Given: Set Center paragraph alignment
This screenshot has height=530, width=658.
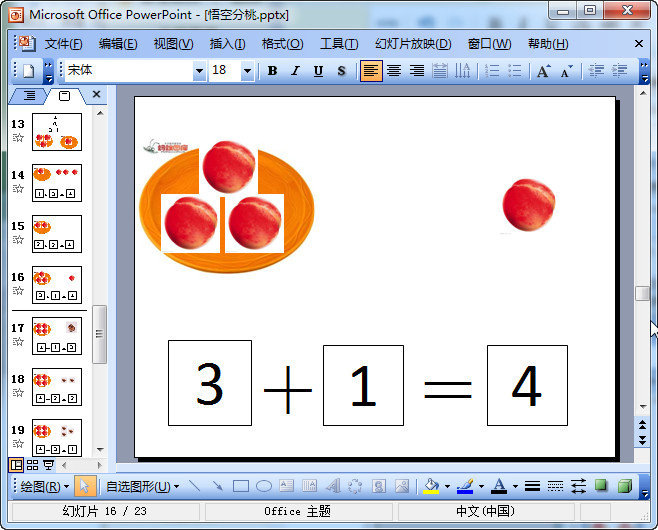Looking at the screenshot, I should [394, 71].
